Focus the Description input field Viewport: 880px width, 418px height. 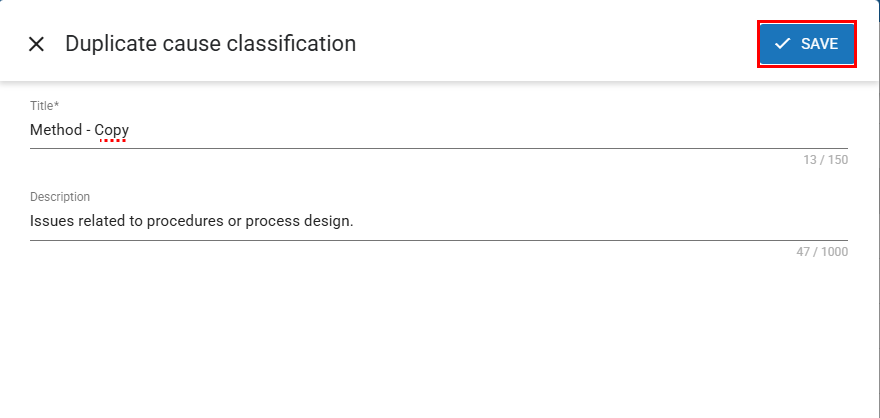point(438,221)
